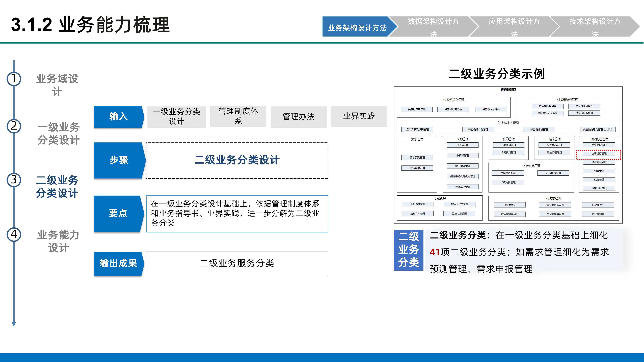Click the red 41 number in description

[x=435, y=252]
